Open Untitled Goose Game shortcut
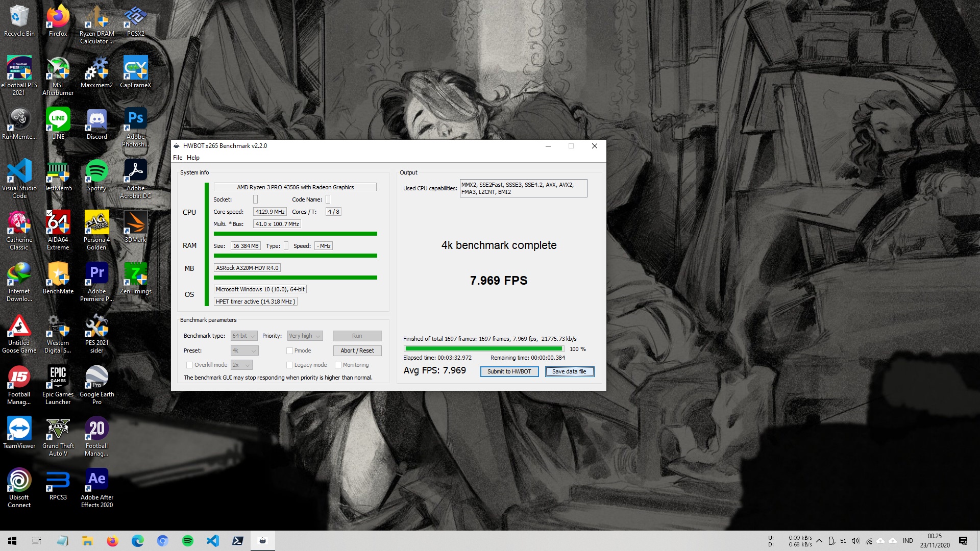Image resolution: width=980 pixels, height=551 pixels. [x=19, y=334]
